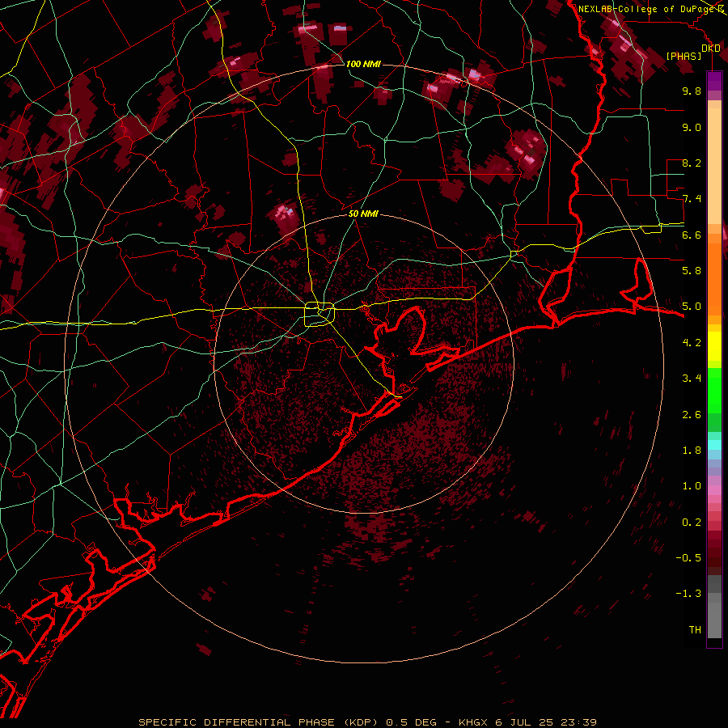The width and height of the screenshot is (728, 728).
Task: Click the cyan section of the color scale
Action: tap(714, 445)
